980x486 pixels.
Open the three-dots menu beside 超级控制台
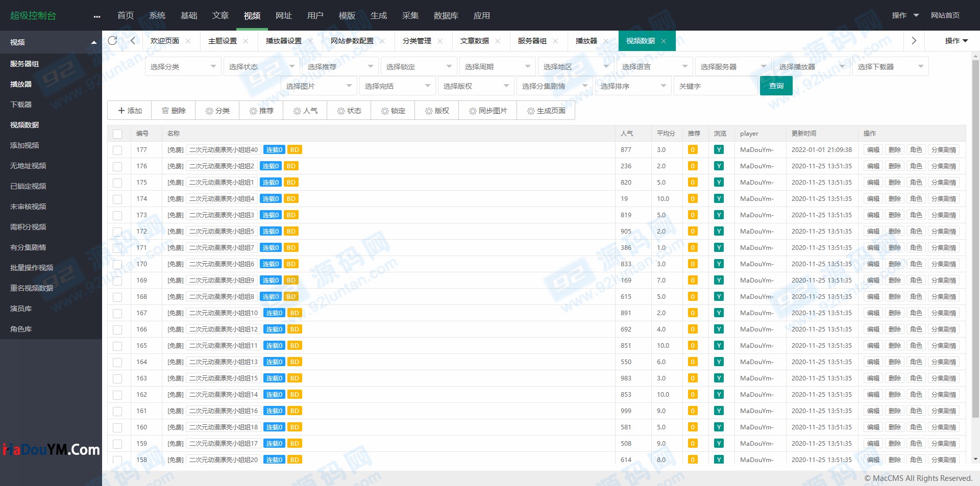point(97,16)
